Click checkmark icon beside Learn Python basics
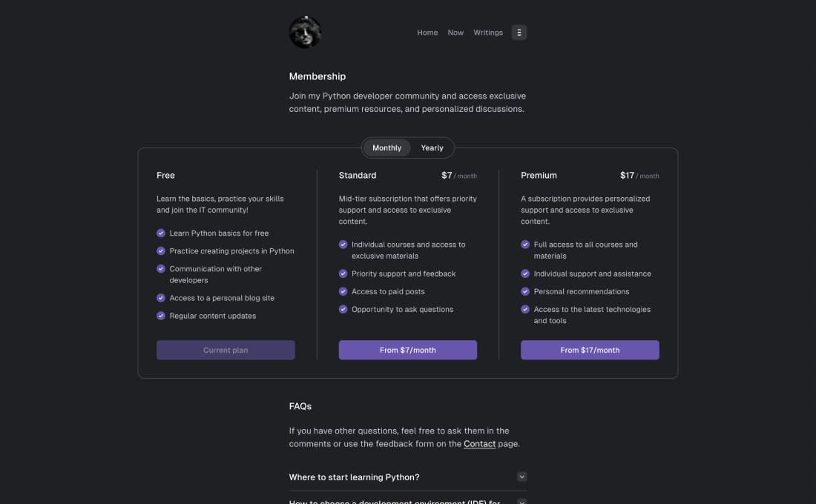This screenshot has height=504, width=816. [x=161, y=233]
